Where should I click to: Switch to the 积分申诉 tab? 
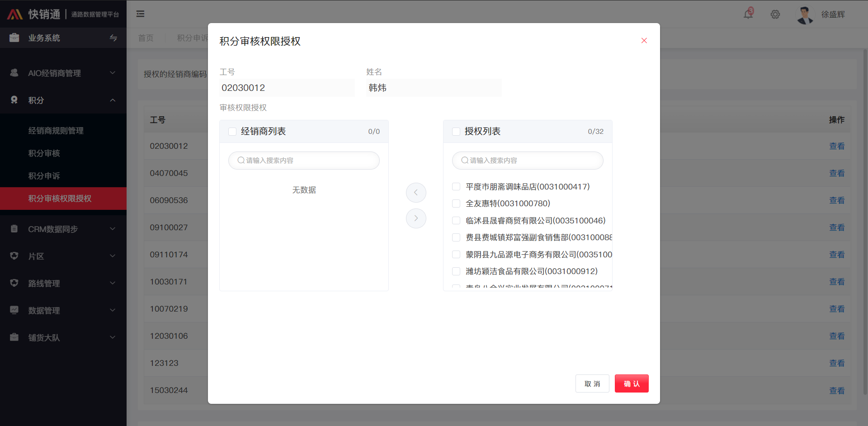(x=192, y=38)
